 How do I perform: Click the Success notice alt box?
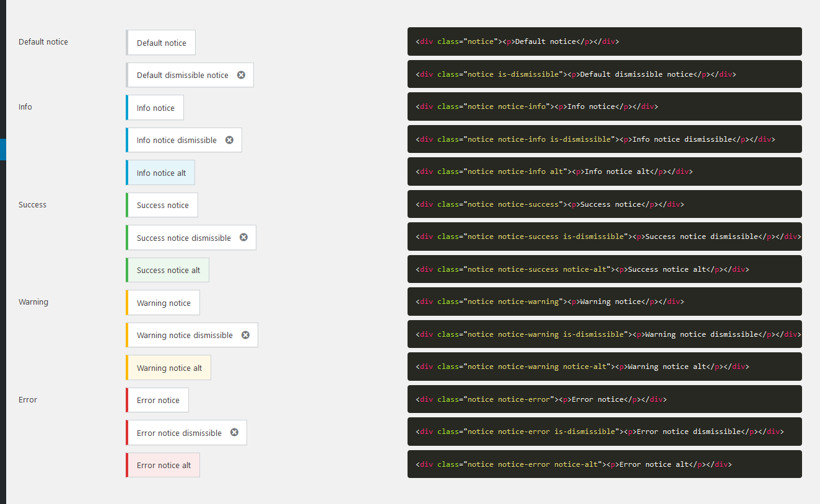167,270
